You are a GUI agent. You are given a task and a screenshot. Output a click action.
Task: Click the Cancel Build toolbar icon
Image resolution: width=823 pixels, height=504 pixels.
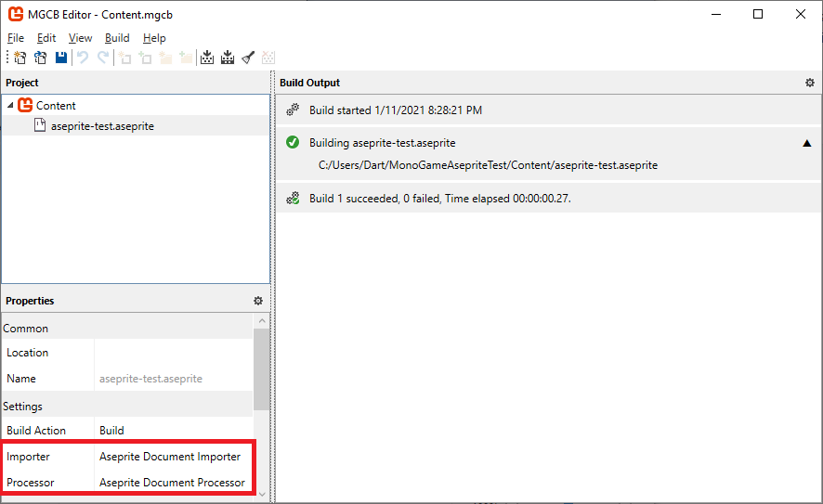(268, 58)
